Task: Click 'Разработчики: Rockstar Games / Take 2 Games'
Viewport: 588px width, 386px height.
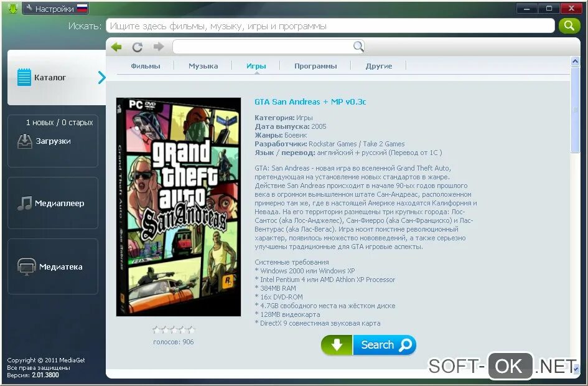Action: tap(330, 144)
